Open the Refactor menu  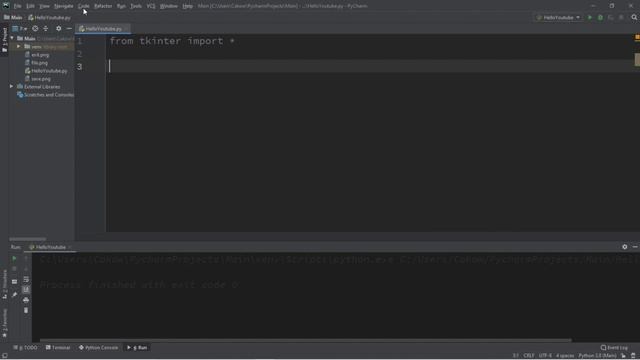[103, 6]
